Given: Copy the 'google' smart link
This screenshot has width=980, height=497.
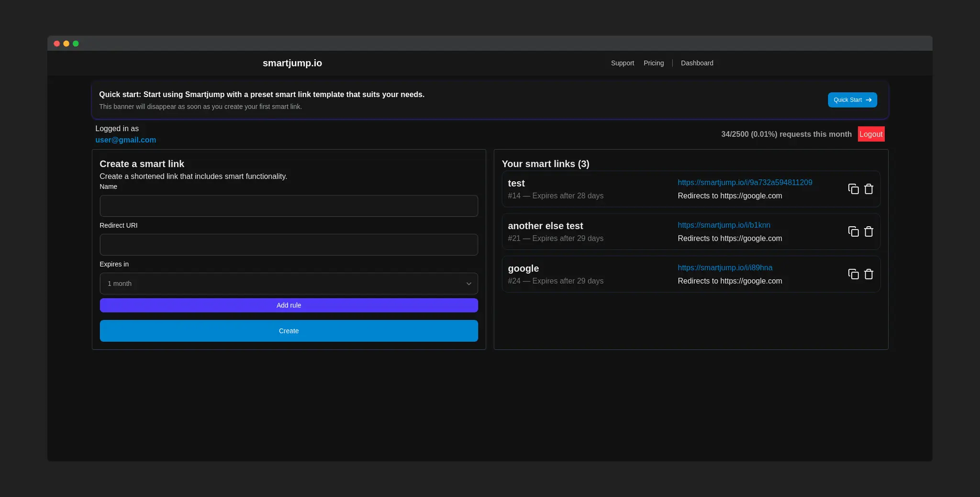Looking at the screenshot, I should (x=853, y=274).
